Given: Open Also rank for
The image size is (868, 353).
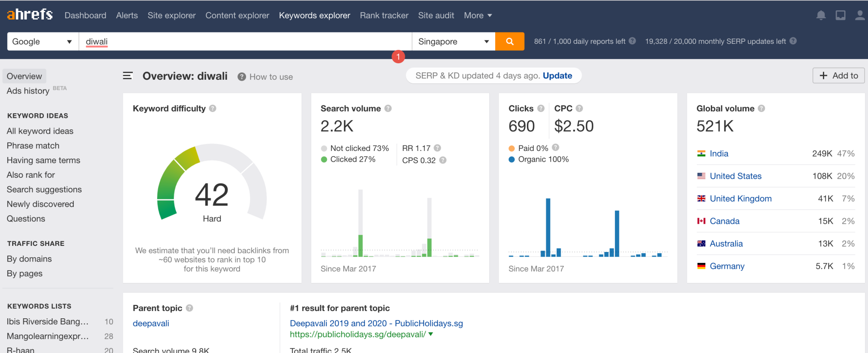Looking at the screenshot, I should [x=31, y=175].
